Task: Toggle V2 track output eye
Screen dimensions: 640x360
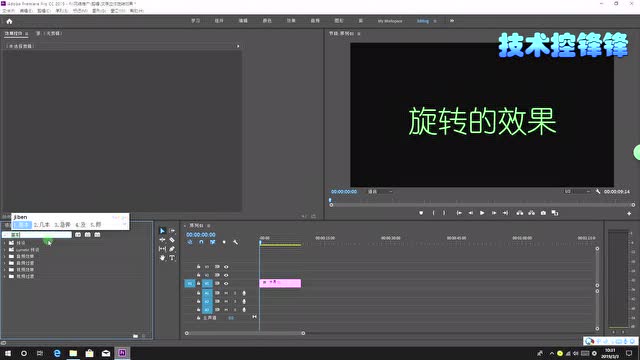Action: point(226,275)
